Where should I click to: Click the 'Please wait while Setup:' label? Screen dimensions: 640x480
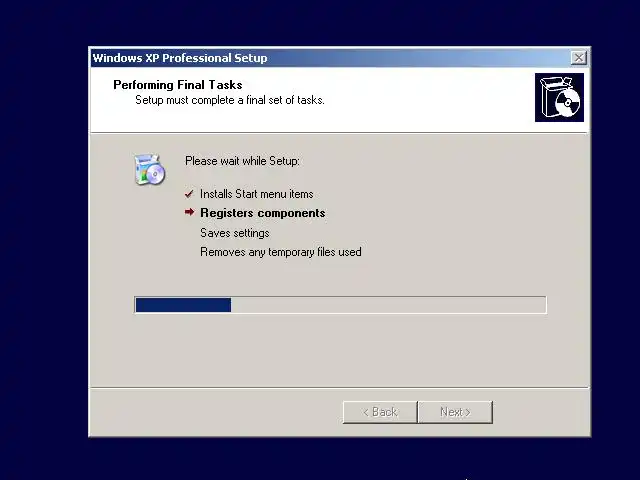242,161
